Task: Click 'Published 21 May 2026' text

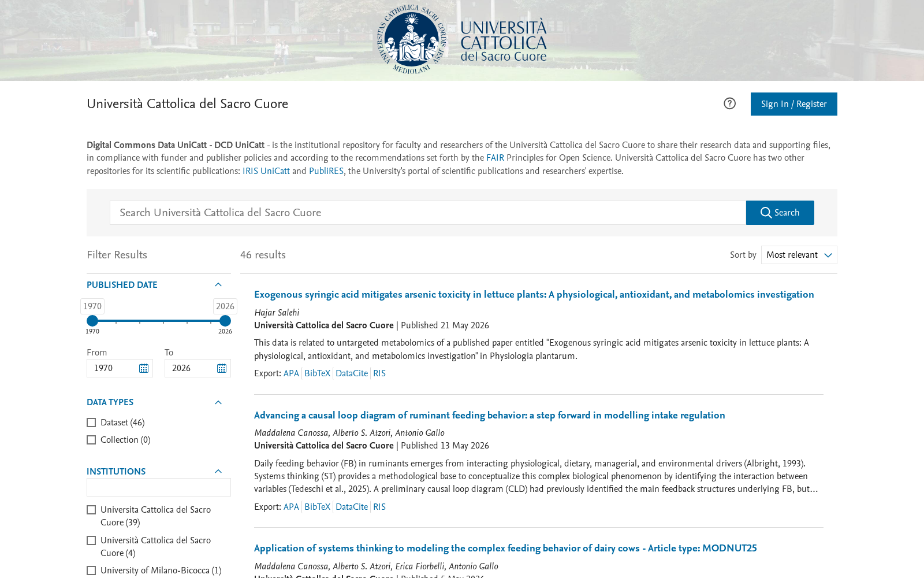Action: pos(445,325)
